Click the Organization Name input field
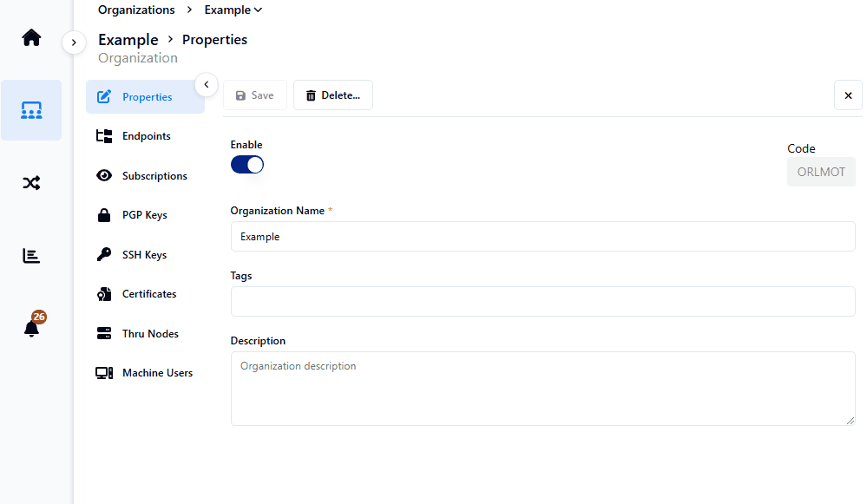The height and width of the screenshot is (504, 867). (542, 236)
